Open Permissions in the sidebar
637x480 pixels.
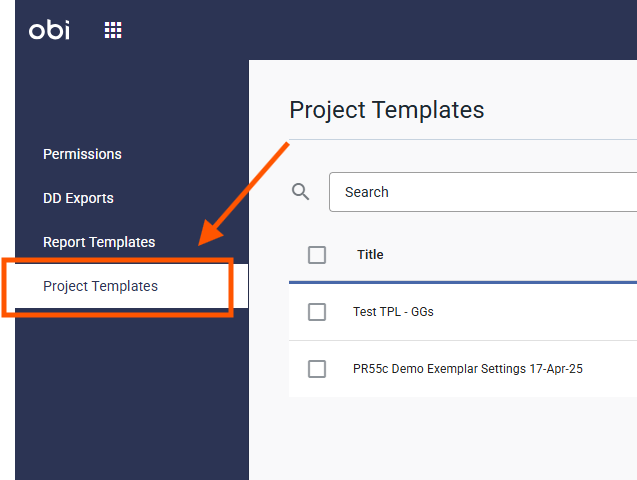[x=82, y=154]
